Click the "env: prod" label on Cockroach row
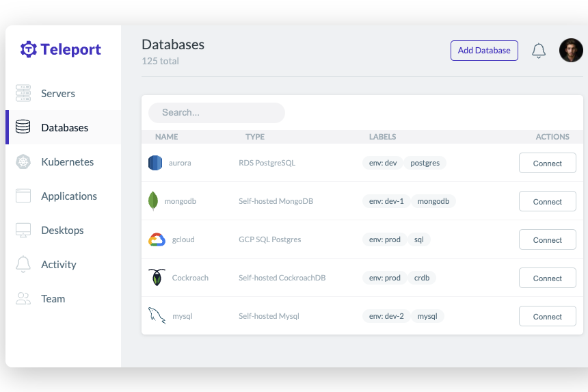The image size is (588, 392). [385, 278]
